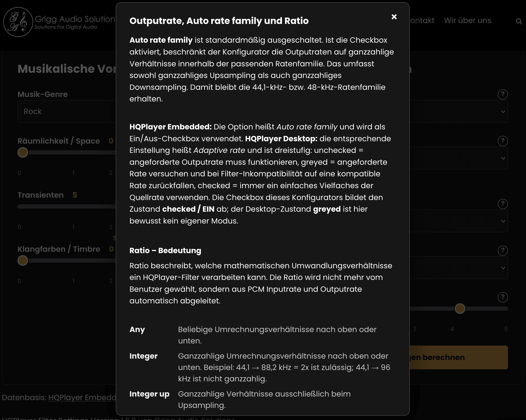Follow the HQPlayer Embedded link after Datenbasis

pos(82,397)
